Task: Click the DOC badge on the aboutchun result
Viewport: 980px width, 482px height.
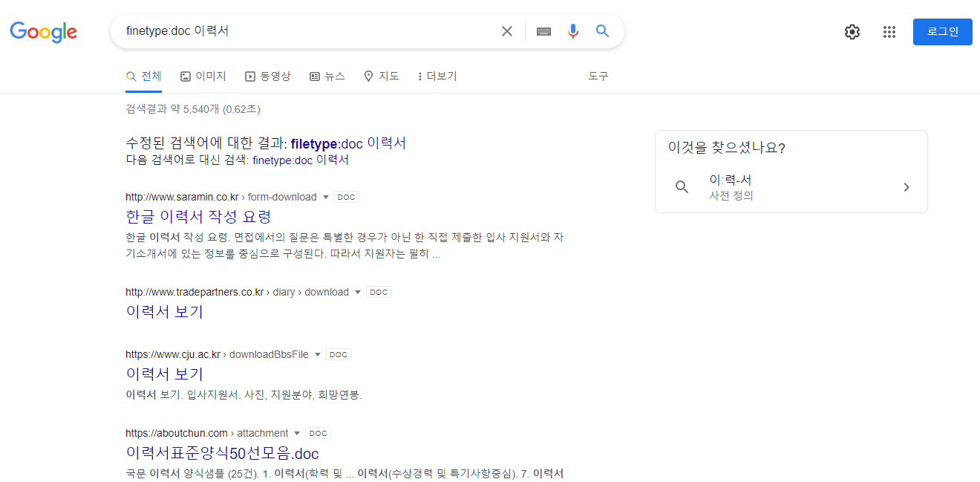Action: click(x=318, y=434)
